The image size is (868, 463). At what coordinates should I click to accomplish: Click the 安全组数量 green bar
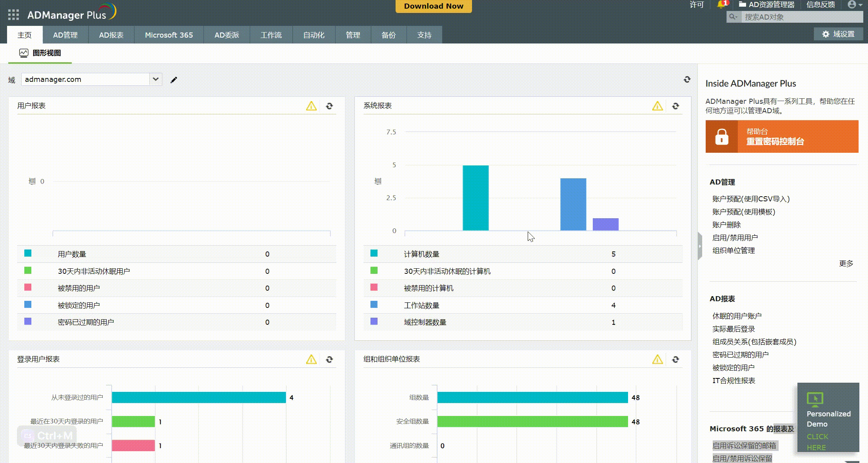tap(533, 422)
